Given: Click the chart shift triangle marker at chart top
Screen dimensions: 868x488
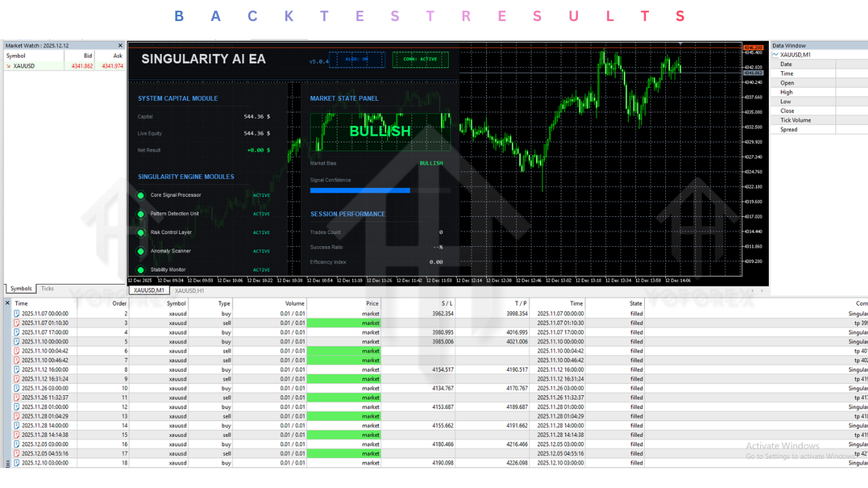Looking at the screenshot, I should click(680, 44).
